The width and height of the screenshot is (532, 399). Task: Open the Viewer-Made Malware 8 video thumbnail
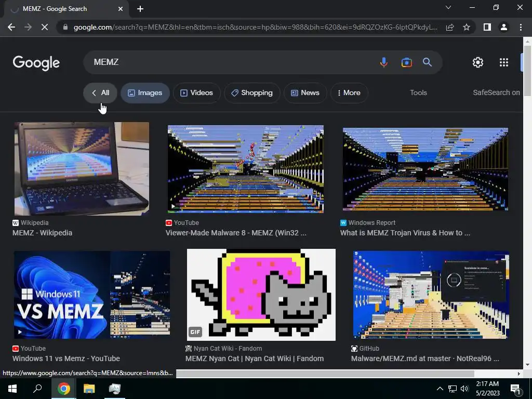(x=246, y=169)
